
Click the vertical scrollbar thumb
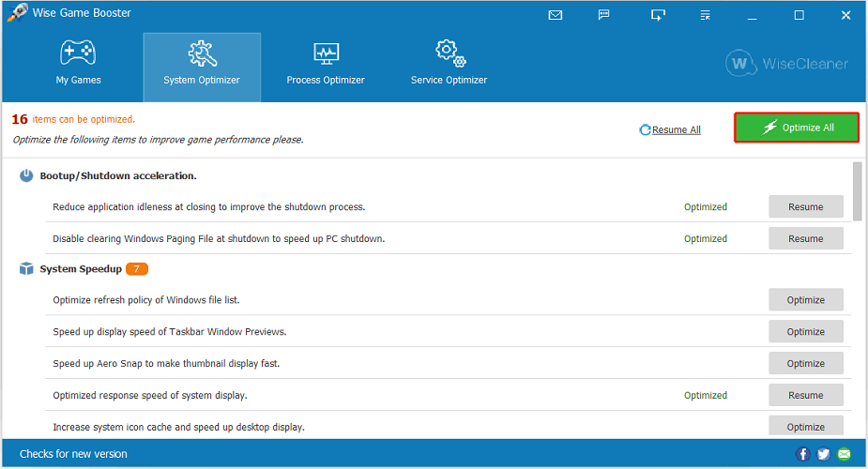click(858, 191)
